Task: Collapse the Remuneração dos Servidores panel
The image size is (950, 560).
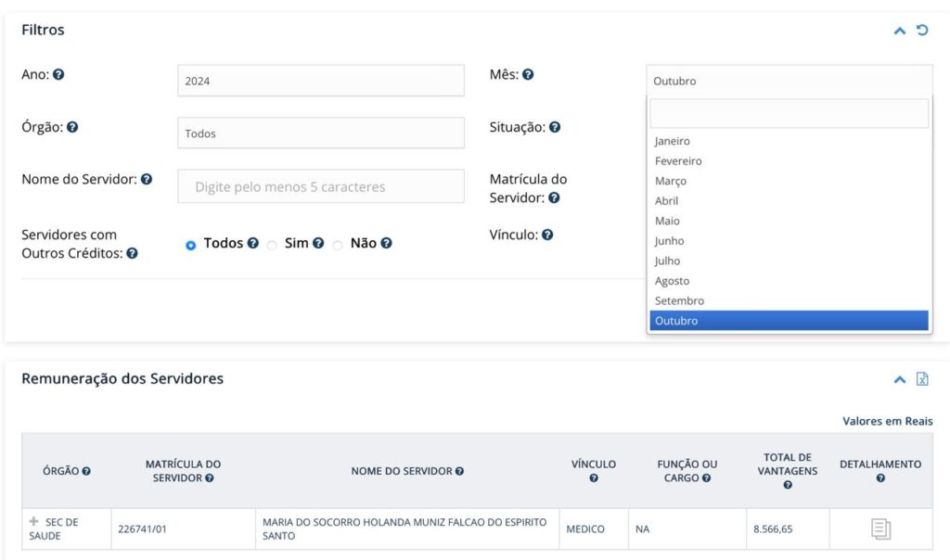Action: pyautogui.click(x=899, y=379)
